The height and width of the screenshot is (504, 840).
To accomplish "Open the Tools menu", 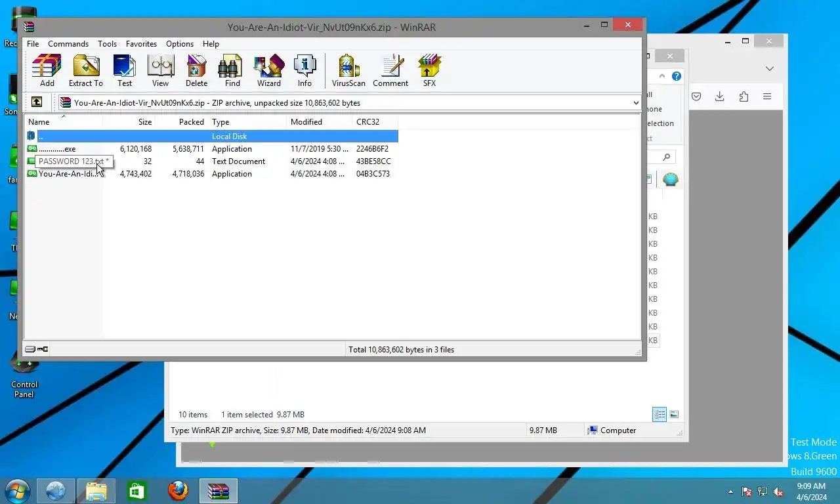I will (x=107, y=43).
